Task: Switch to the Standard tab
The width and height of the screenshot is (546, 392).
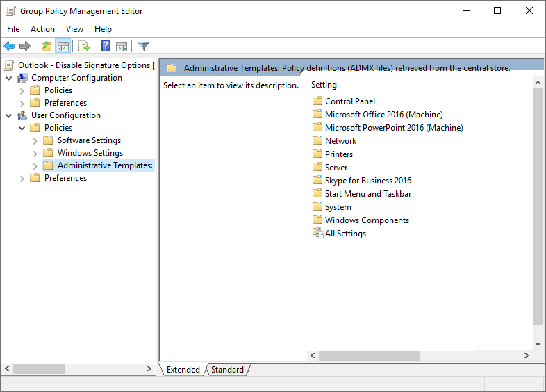Action: tap(227, 370)
